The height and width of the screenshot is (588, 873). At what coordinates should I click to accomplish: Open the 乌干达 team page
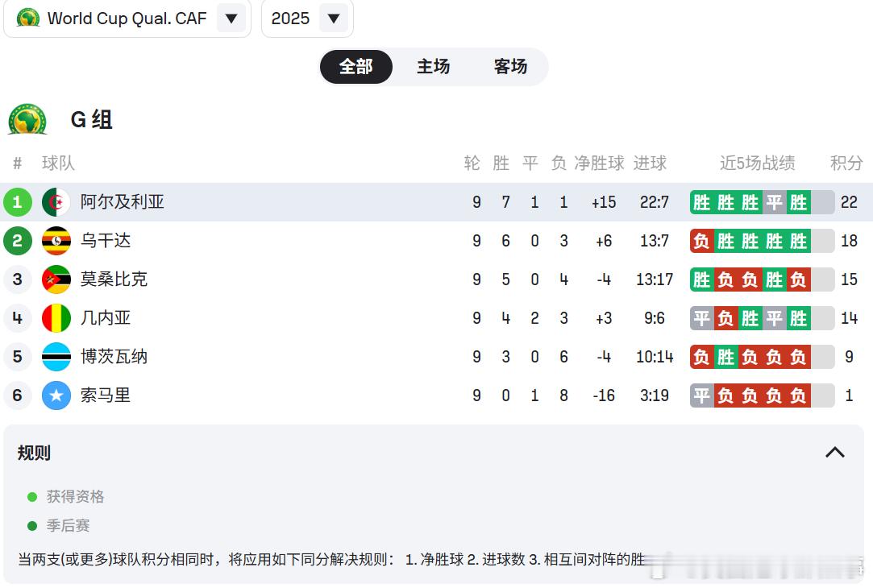[x=106, y=241]
